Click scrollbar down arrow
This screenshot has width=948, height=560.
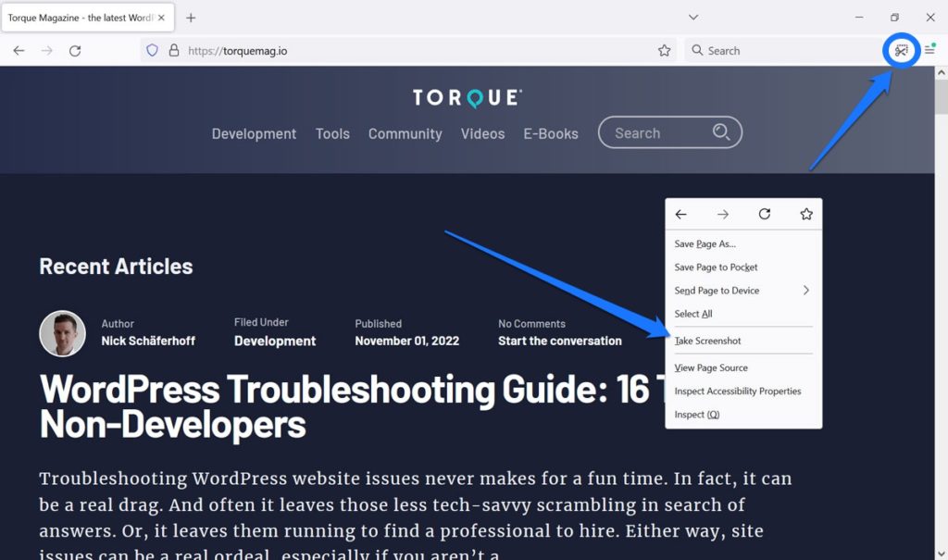tap(941, 554)
